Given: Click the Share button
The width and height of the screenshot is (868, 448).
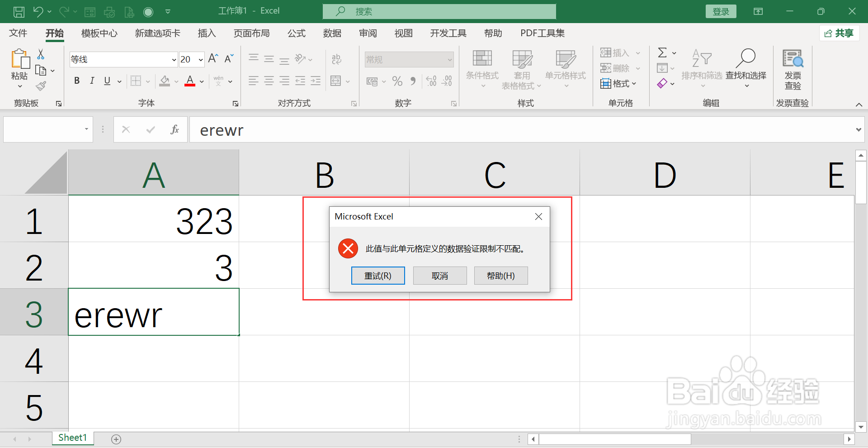Looking at the screenshot, I should [839, 33].
